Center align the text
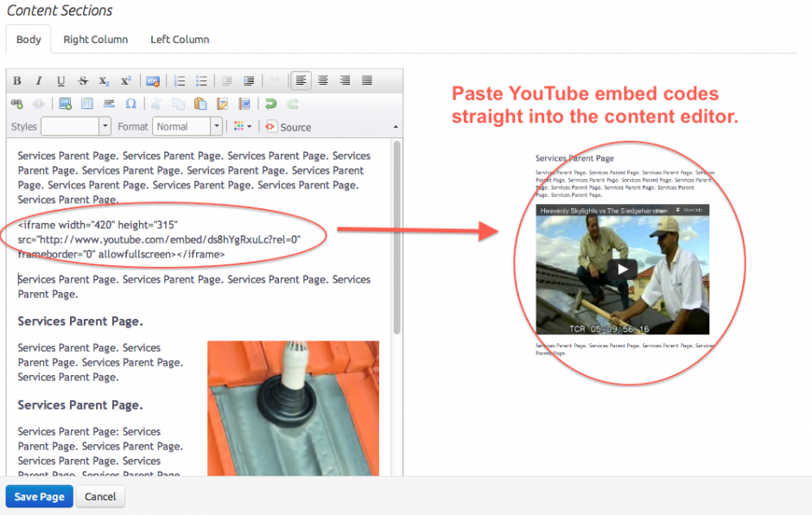This screenshot has height=515, width=812. point(323,80)
